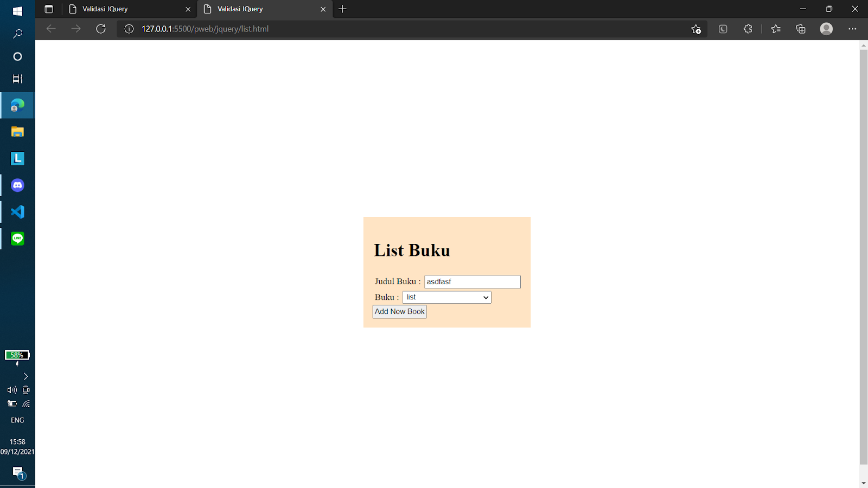Open Visual Studio Code from the taskbar
868x488 pixels.
coord(17,212)
